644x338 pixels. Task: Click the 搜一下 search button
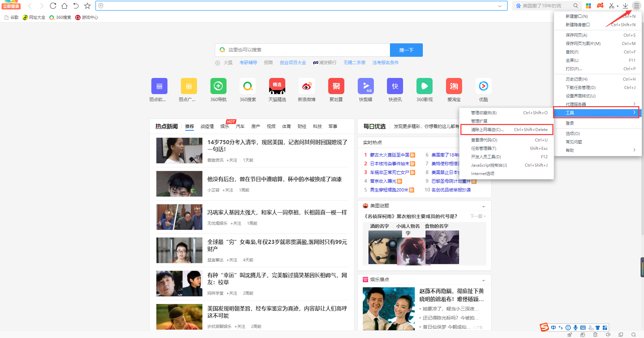406,50
